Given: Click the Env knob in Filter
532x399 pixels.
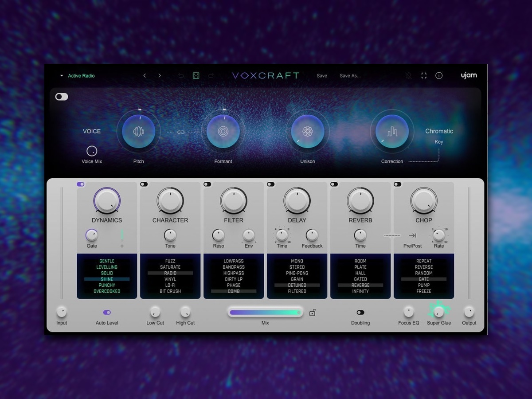Looking at the screenshot, I should [x=249, y=235].
